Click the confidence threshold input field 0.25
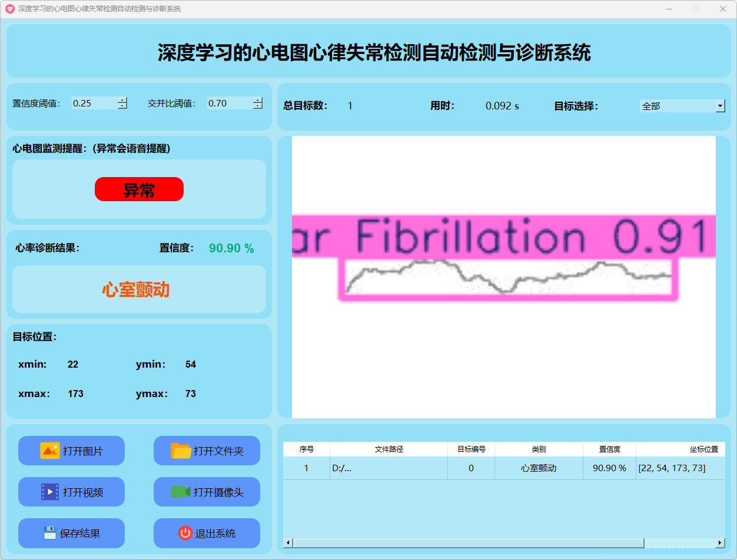Viewport: 737px width, 560px height. click(x=93, y=104)
